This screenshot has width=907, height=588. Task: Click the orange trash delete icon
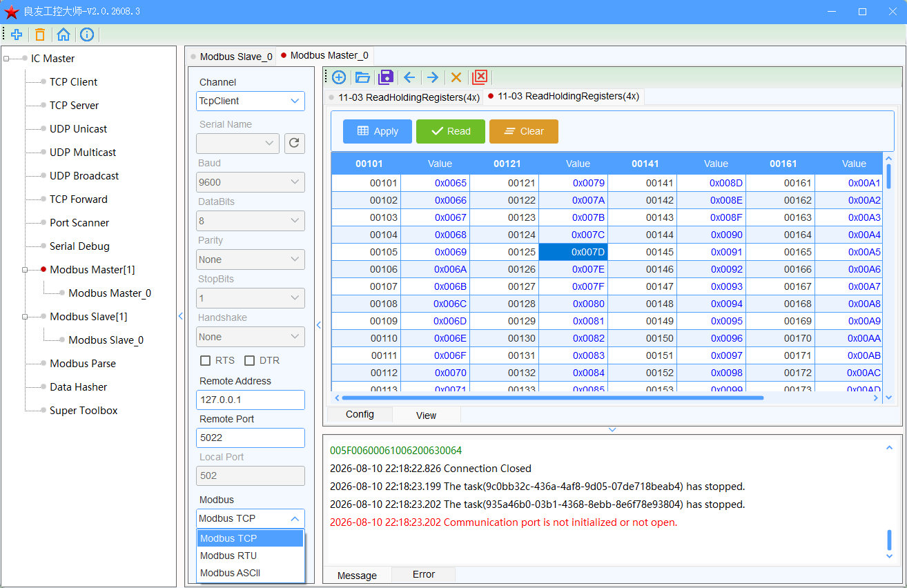click(x=40, y=35)
